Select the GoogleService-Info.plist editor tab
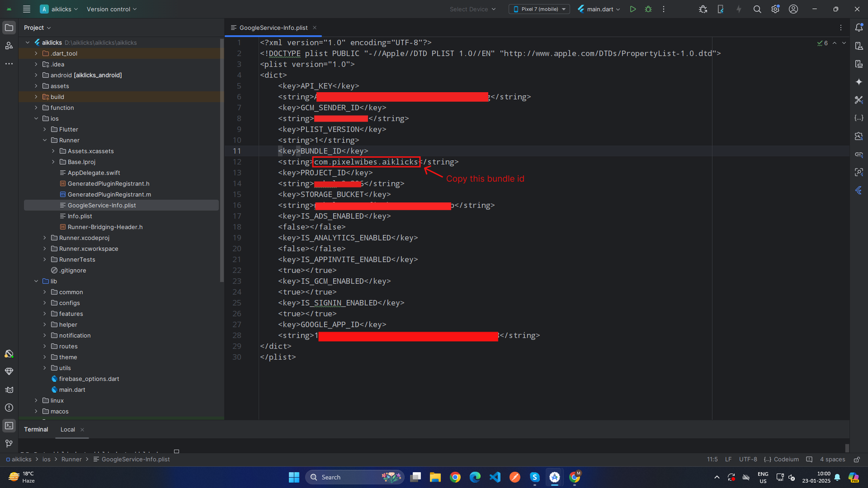Image resolution: width=868 pixels, height=488 pixels. (x=273, y=28)
